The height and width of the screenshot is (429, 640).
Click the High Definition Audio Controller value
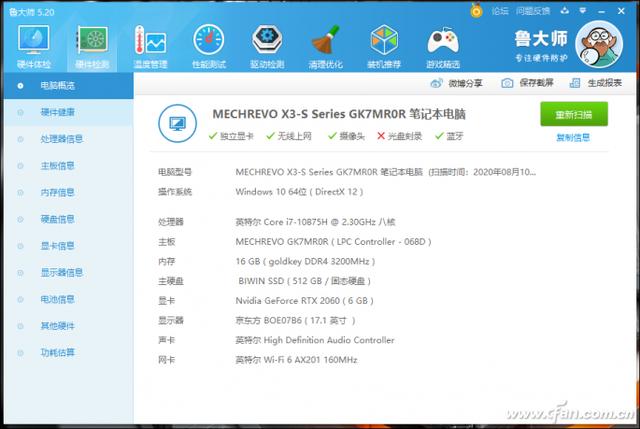(x=315, y=340)
